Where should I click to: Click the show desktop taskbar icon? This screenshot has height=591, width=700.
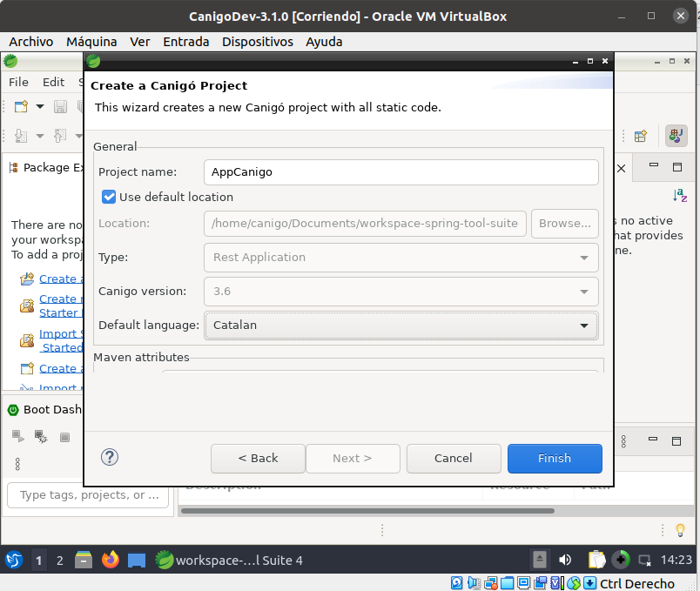click(x=137, y=561)
